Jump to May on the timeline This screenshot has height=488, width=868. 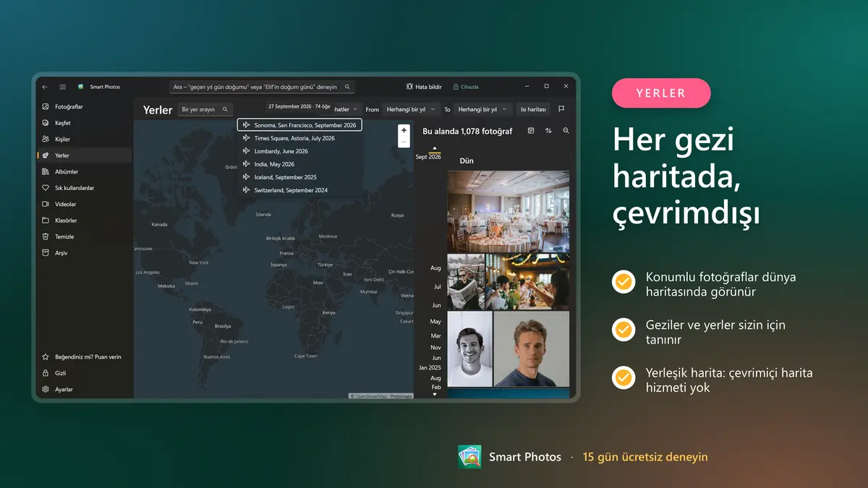[435, 322]
